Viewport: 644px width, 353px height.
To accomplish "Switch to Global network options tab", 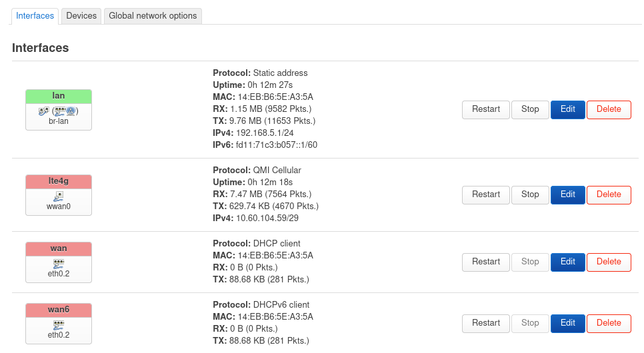I will click(x=153, y=16).
